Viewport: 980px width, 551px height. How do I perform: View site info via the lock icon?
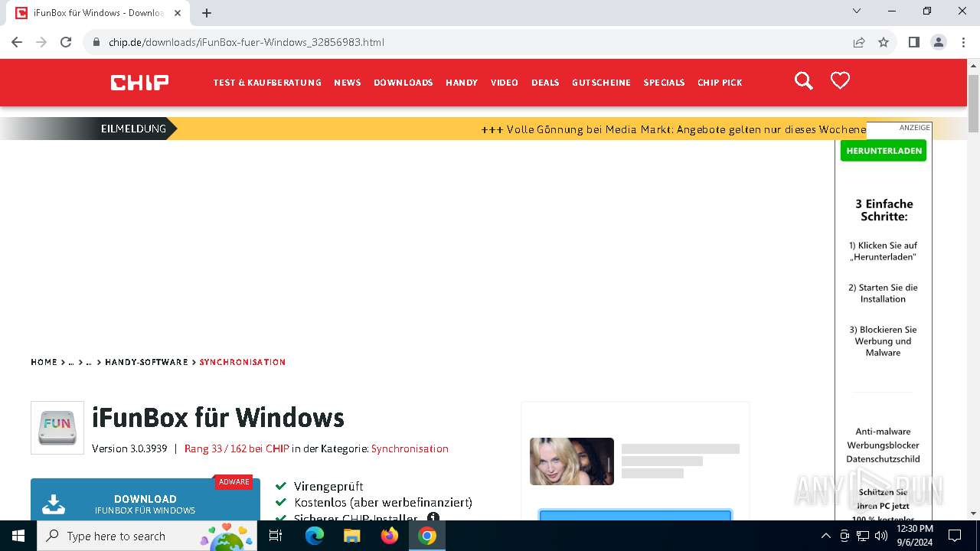tap(96, 42)
